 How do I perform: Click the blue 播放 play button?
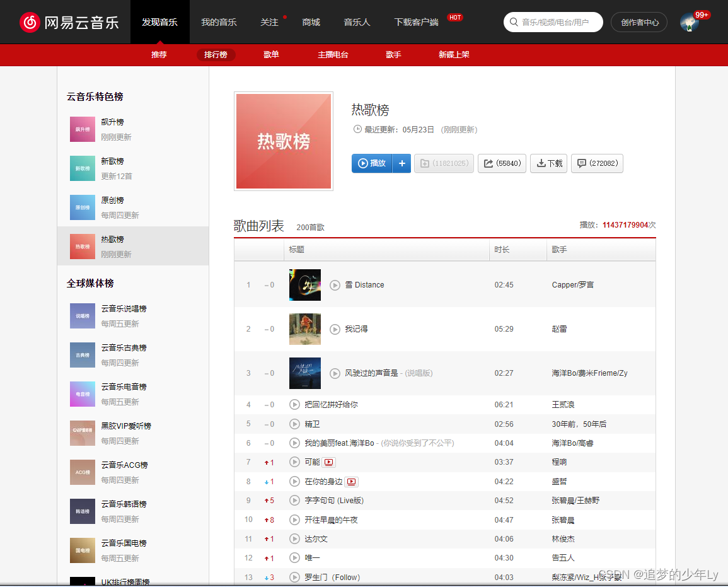click(x=372, y=163)
